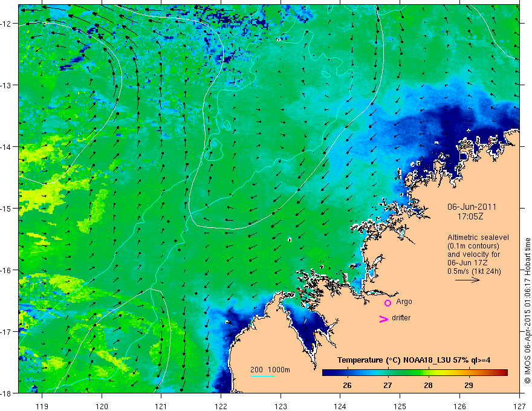Click latitude axis label "-12"
Image resolution: width=532 pixels, height=411 pixels.
coord(7,24)
